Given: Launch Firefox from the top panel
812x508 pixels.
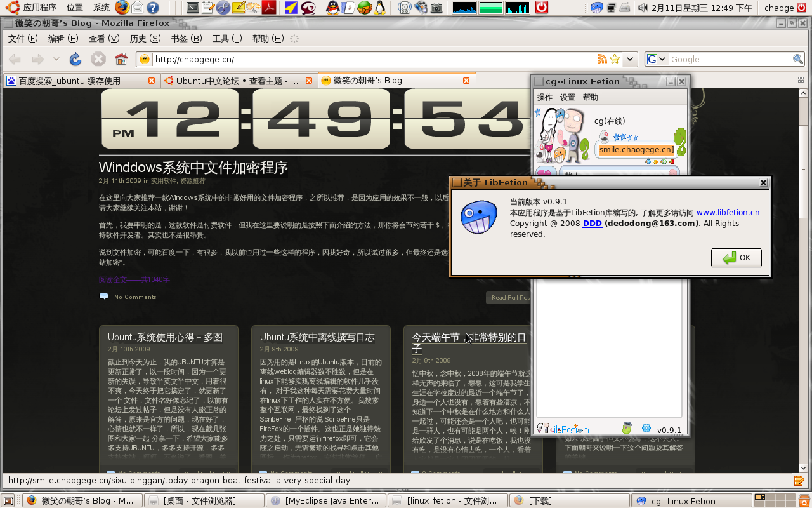Looking at the screenshot, I should [x=122, y=8].
